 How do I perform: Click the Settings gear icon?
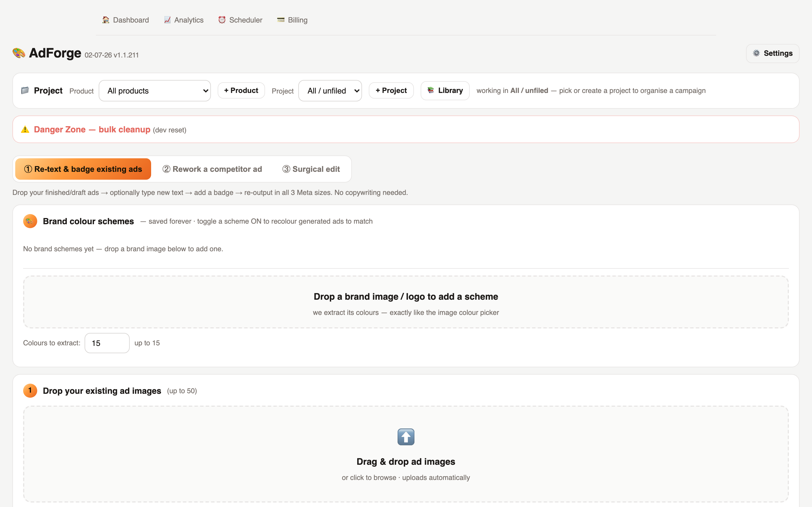tap(756, 53)
